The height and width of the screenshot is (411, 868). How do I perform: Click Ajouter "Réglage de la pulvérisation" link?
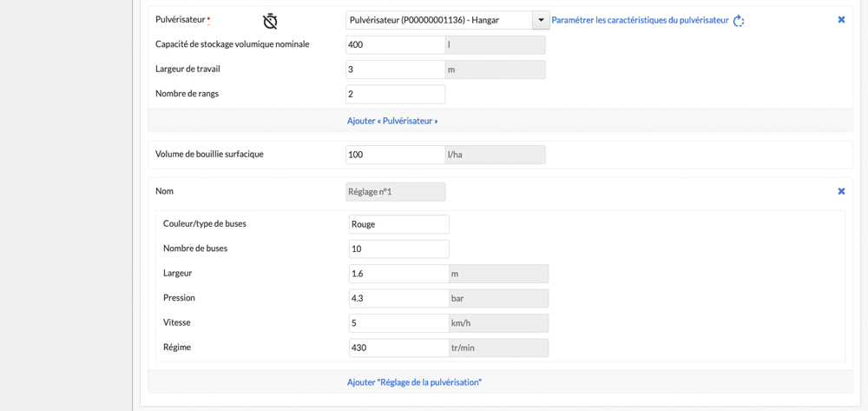pyautogui.click(x=415, y=382)
